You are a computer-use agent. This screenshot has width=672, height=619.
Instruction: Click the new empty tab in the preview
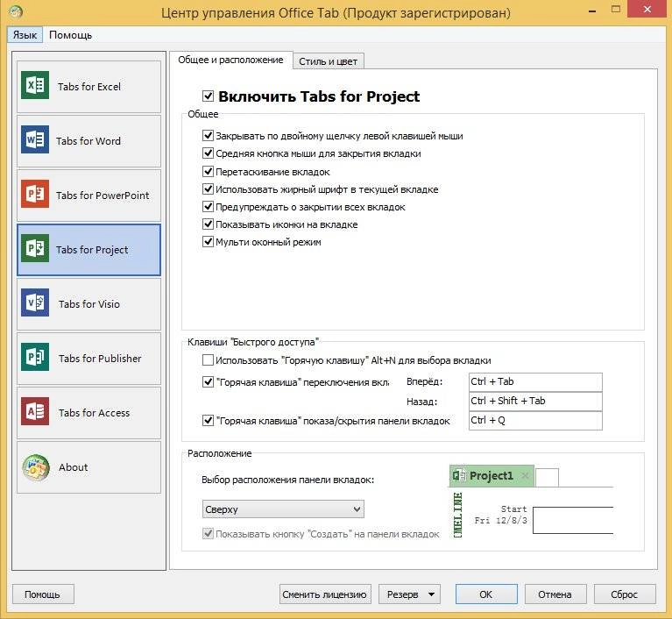tap(547, 478)
